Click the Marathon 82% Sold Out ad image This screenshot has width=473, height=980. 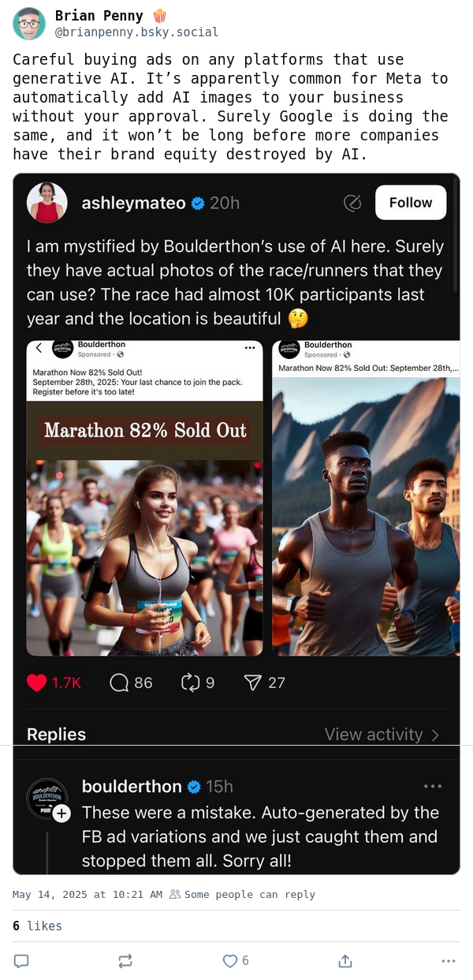tap(145, 498)
